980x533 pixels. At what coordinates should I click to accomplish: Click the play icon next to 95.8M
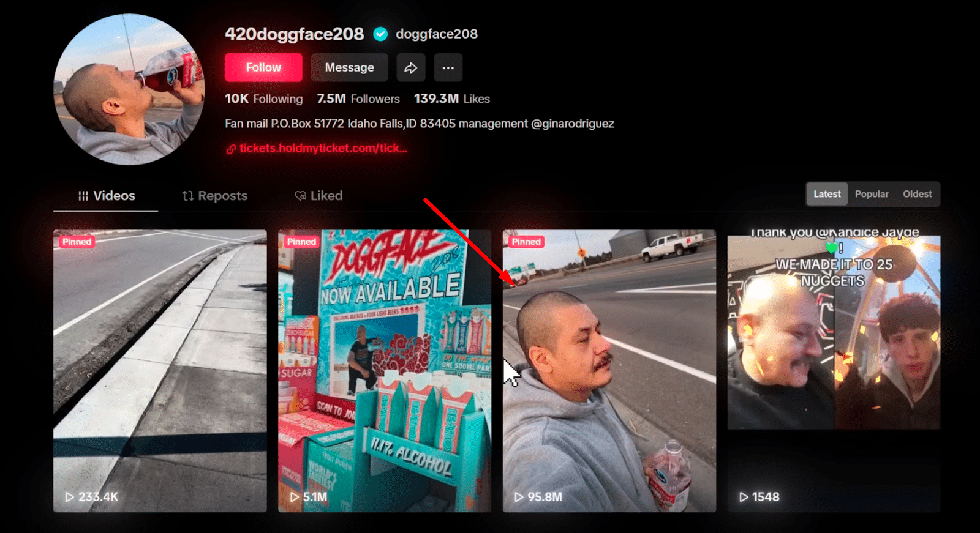(x=519, y=497)
